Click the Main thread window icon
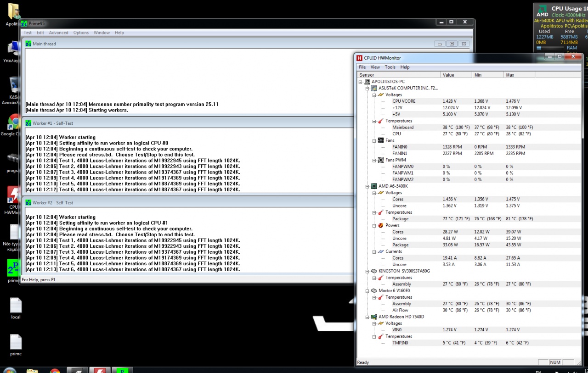The image size is (588, 373). [x=28, y=44]
